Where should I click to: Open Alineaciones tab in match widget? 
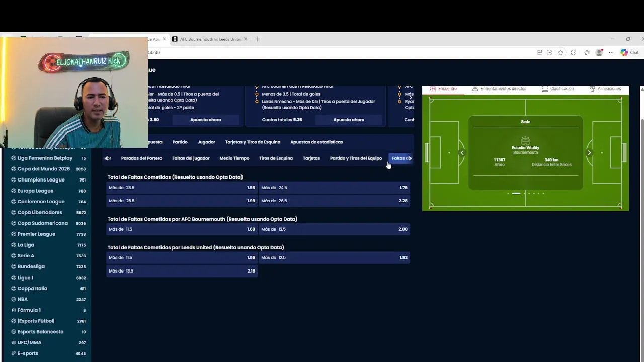(605, 88)
